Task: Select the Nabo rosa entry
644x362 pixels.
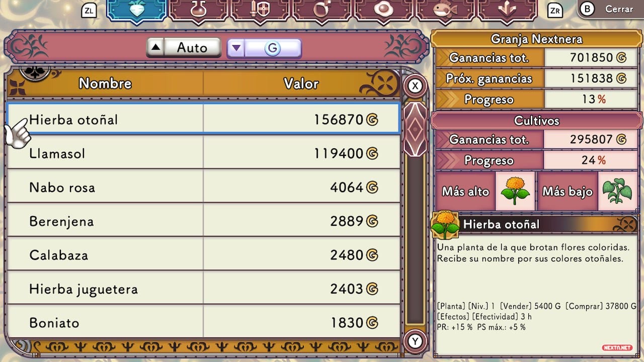Action: (x=203, y=187)
